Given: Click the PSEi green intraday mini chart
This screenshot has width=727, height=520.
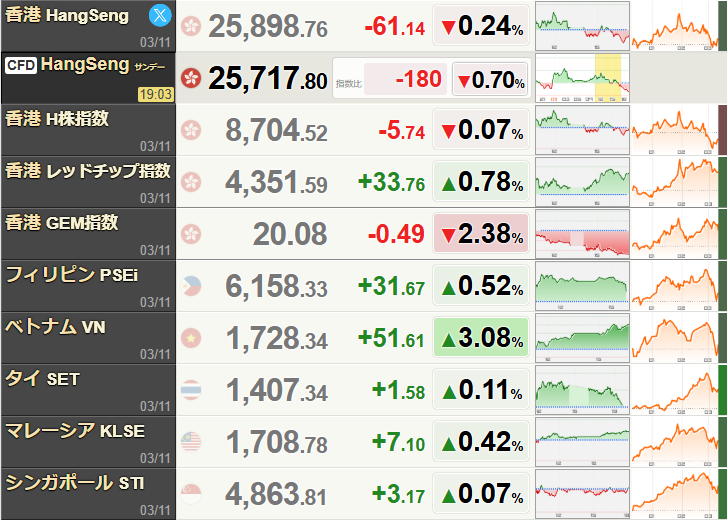Looking at the screenshot, I should (582, 286).
